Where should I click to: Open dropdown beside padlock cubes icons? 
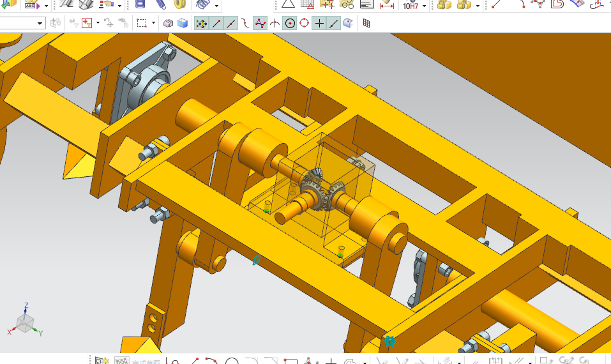(478, 6)
